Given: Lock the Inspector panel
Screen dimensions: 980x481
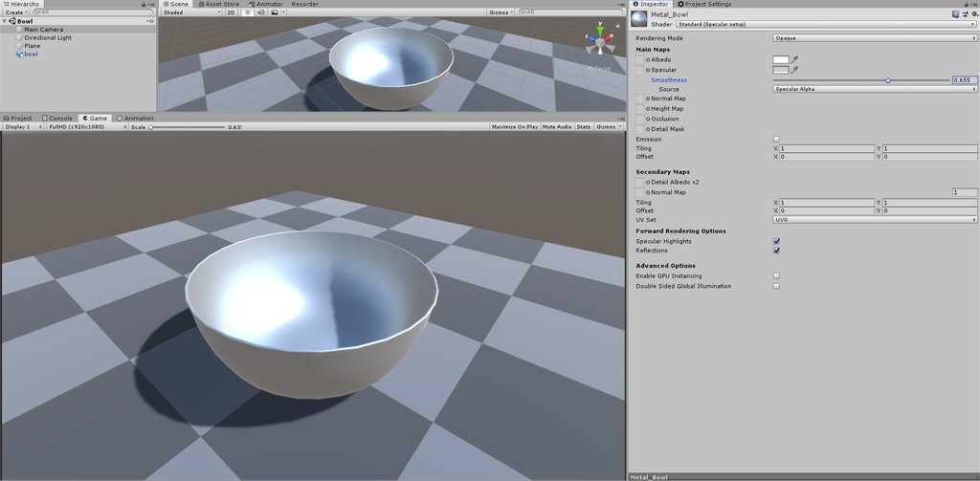Looking at the screenshot, I should click(x=967, y=4).
